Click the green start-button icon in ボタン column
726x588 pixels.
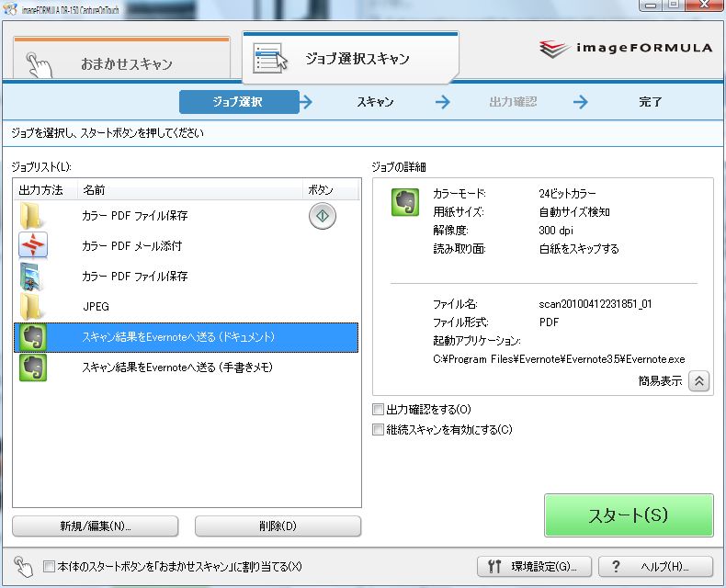pos(323,216)
